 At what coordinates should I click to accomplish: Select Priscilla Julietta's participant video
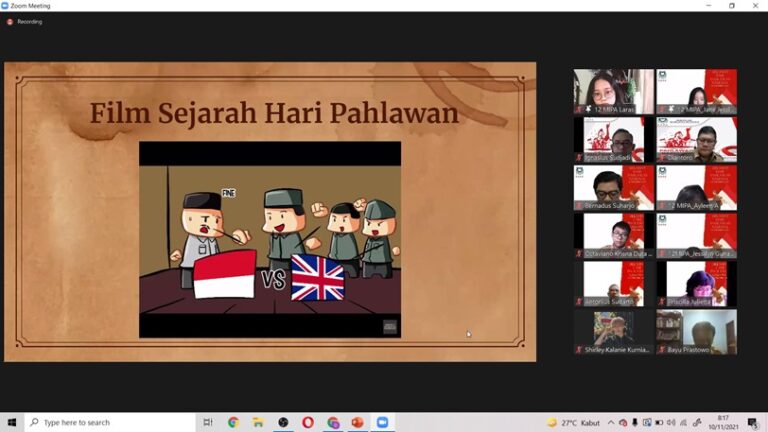(x=696, y=284)
